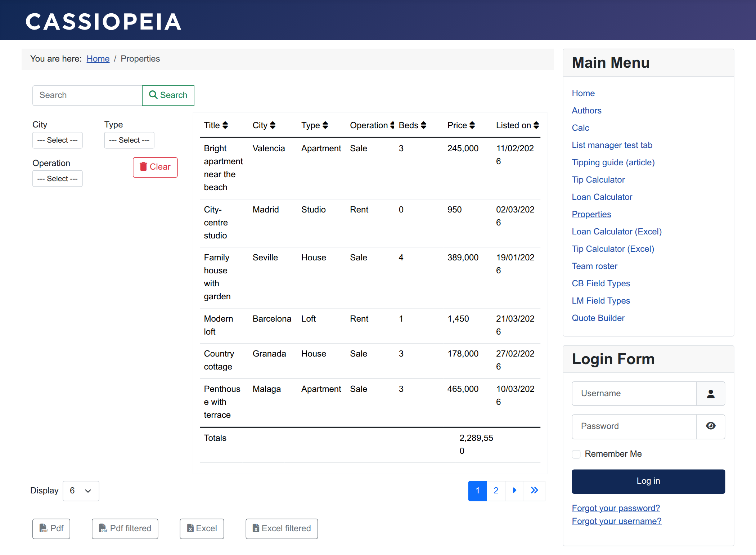Image resolution: width=756 pixels, height=555 pixels.
Task: Open Tipping guide (article) item
Action: (x=613, y=162)
